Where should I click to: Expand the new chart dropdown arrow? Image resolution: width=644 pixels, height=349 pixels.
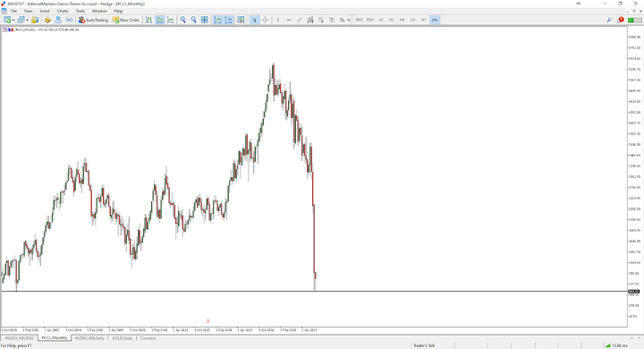coord(13,21)
